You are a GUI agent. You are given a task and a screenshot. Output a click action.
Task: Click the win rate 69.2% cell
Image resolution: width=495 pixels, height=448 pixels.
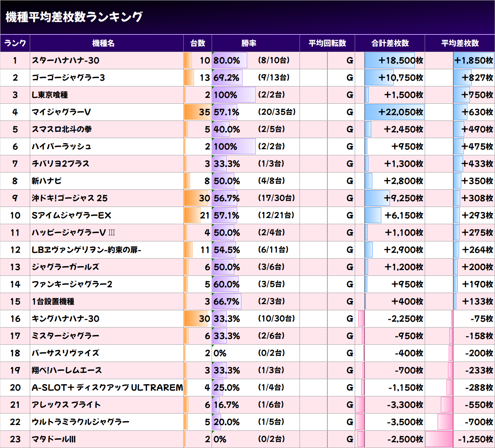227,78
